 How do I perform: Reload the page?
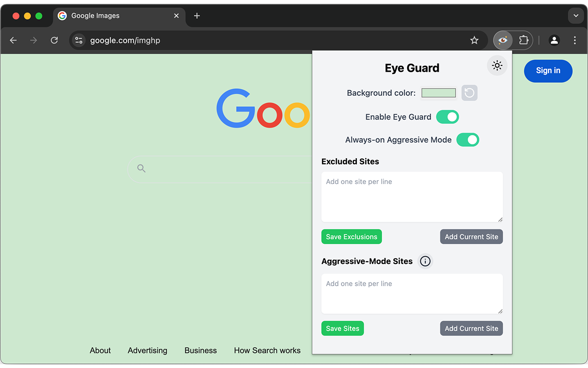(54, 40)
